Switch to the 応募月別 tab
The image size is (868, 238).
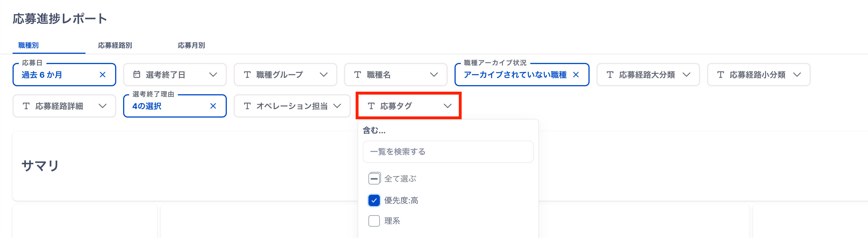pos(191,46)
